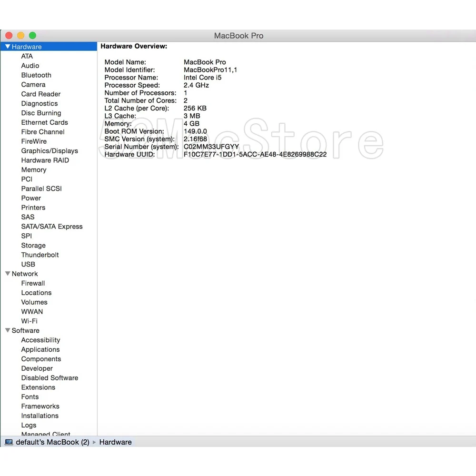Click Hardware in the bottom path bar
The image size is (476, 476).
pos(115,442)
